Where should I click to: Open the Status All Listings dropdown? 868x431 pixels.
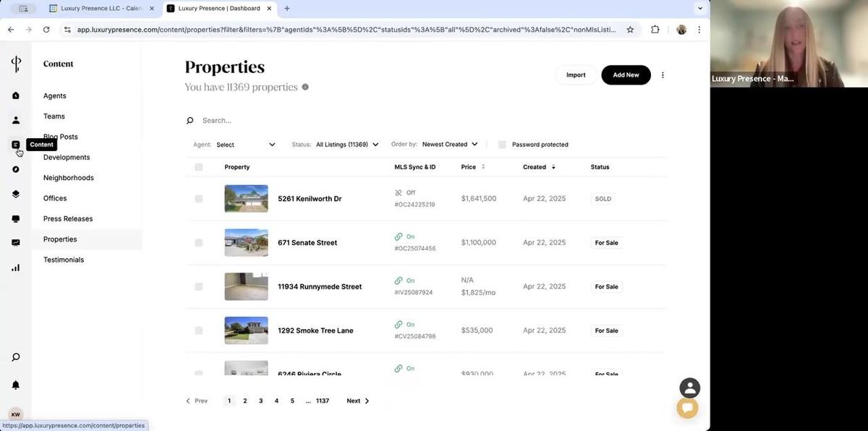coord(347,145)
